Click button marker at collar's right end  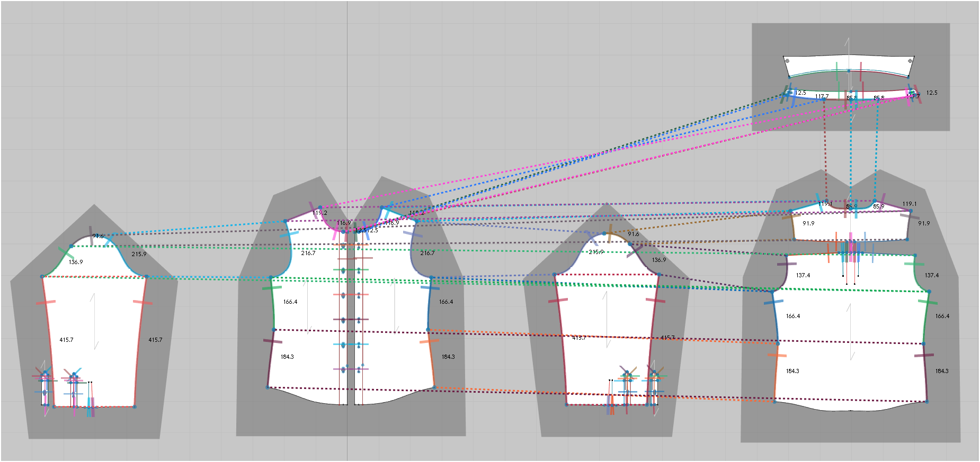click(x=910, y=61)
